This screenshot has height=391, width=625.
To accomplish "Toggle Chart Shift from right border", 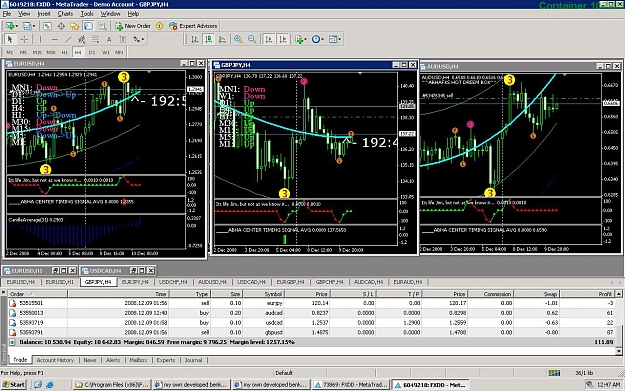I will 283,39.
